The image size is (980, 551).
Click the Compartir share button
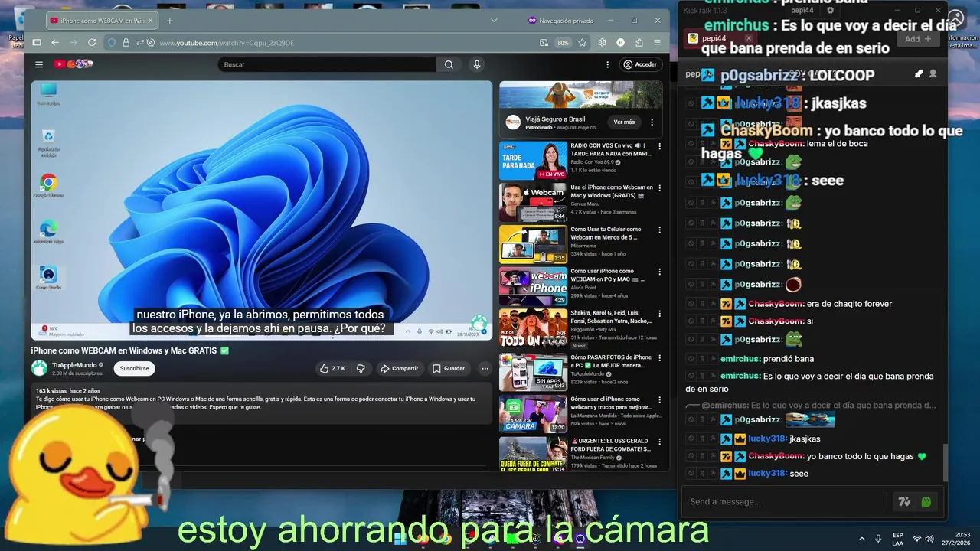[x=399, y=368]
